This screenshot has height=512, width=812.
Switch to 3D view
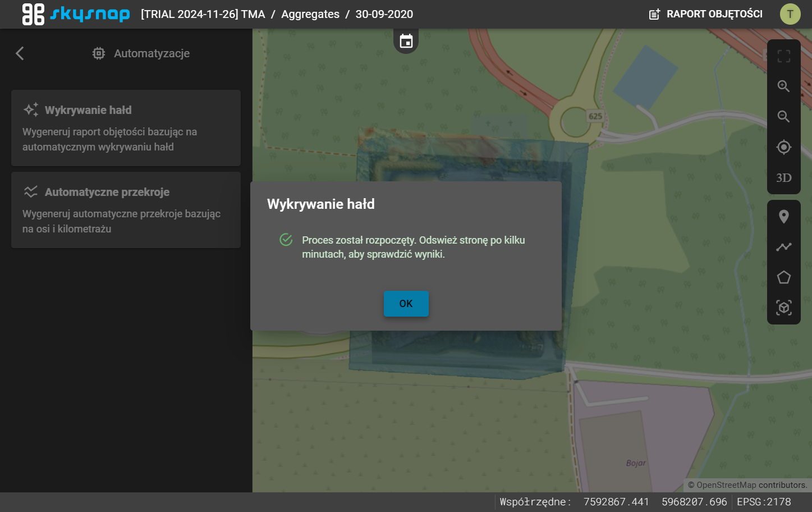pos(783,178)
